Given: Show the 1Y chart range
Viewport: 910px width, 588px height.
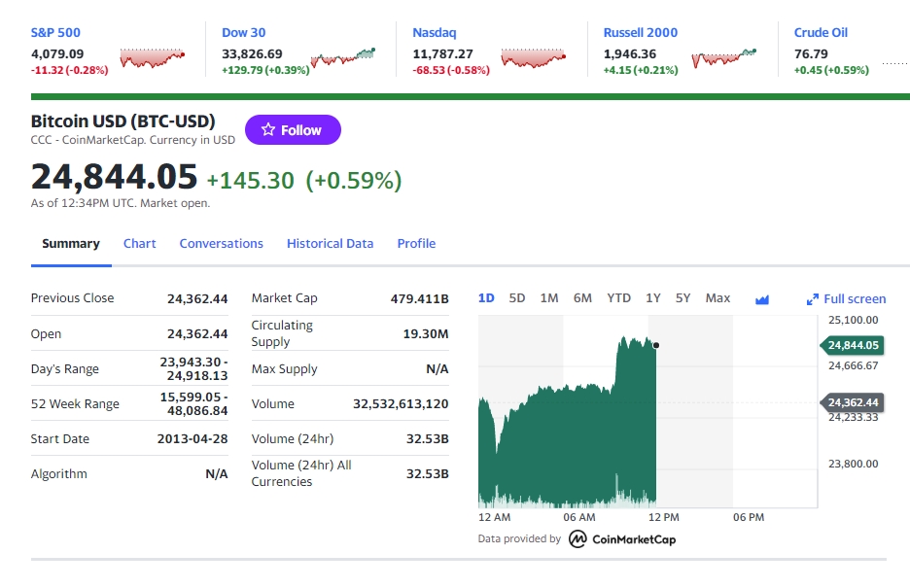Looking at the screenshot, I should coord(653,298).
